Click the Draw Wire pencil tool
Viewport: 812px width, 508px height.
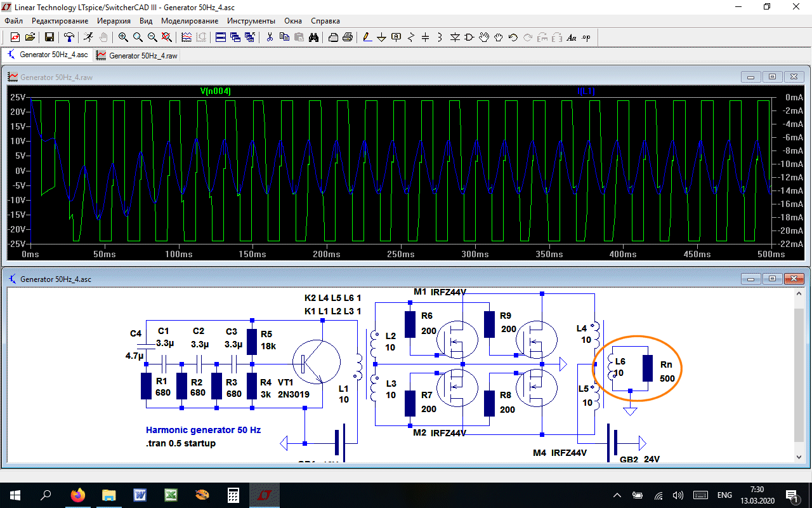pyautogui.click(x=367, y=37)
